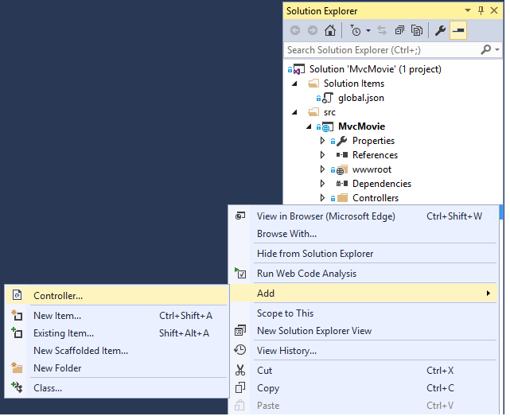Expand the References node

pyautogui.click(x=322, y=155)
